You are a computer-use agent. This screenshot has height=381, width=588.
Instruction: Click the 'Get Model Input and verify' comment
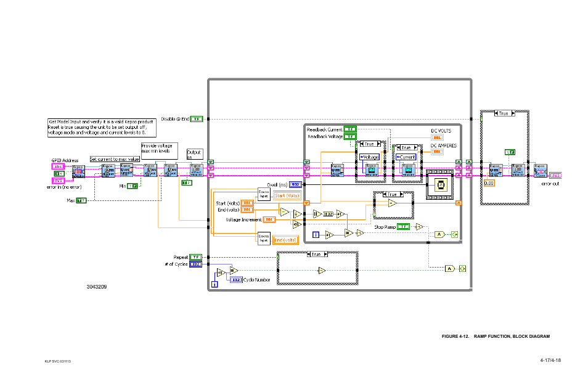[102, 128]
